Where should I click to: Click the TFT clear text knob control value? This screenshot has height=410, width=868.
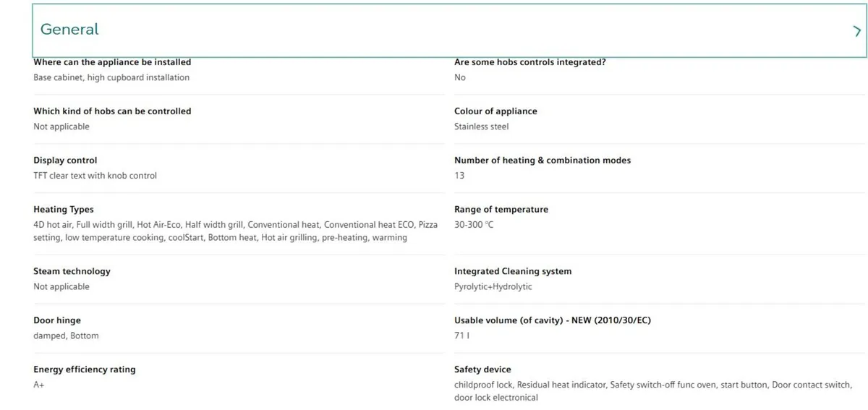click(95, 176)
